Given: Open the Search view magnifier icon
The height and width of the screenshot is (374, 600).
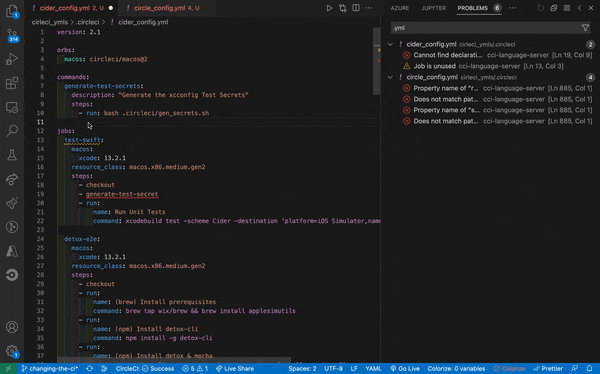Looking at the screenshot, I should click(x=12, y=131).
